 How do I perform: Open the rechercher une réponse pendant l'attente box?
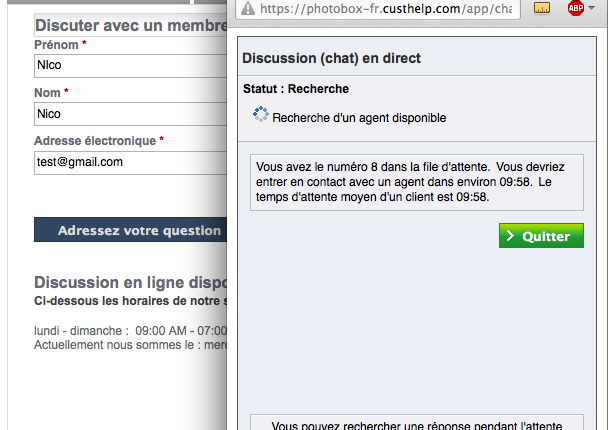click(417, 423)
